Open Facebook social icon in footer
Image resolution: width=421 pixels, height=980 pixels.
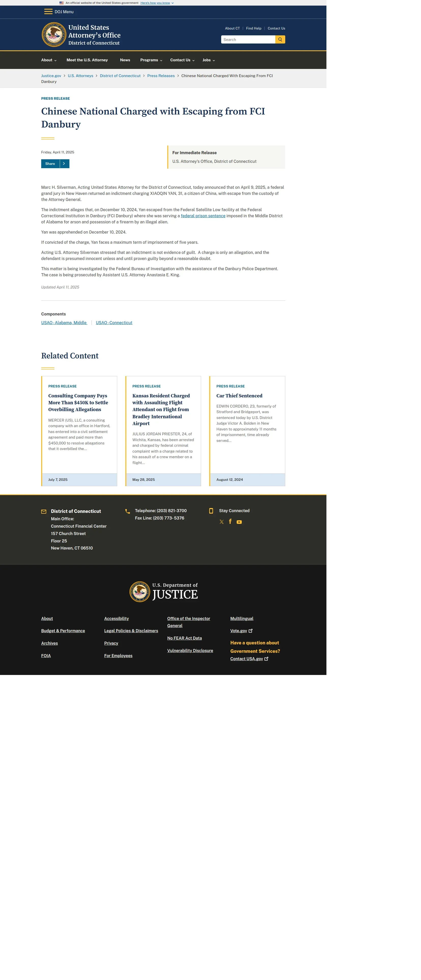point(230,522)
